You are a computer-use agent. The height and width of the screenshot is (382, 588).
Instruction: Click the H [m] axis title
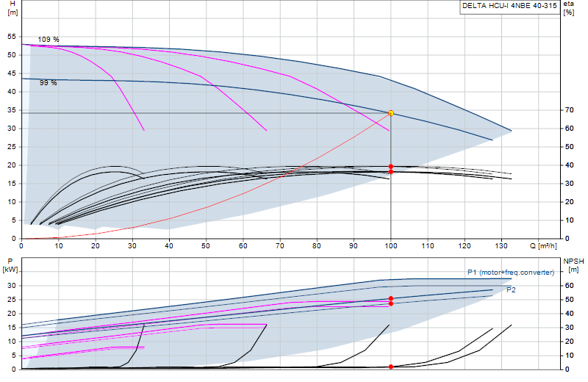(12, 8)
